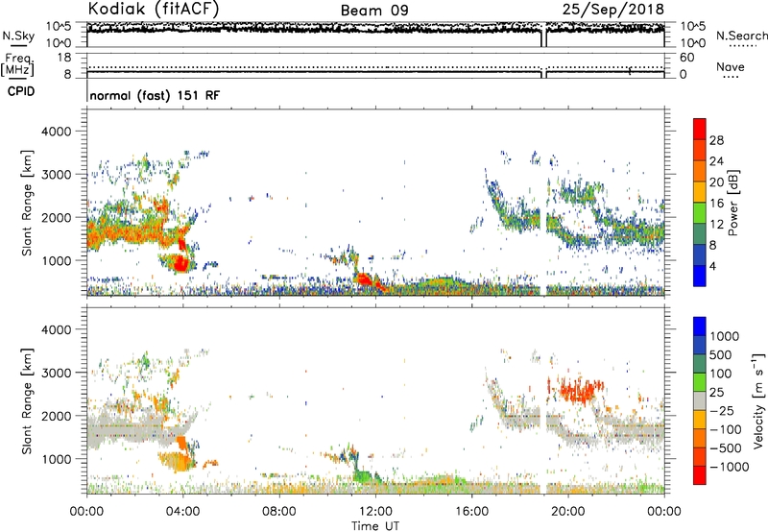Click the -25 value on the velocity colorbar
The image size is (768, 532).
722,411
